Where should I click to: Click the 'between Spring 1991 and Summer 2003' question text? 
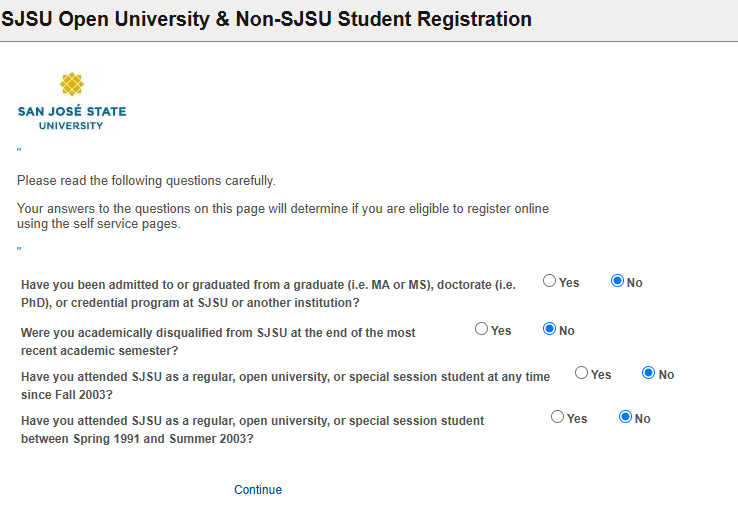[252, 429]
